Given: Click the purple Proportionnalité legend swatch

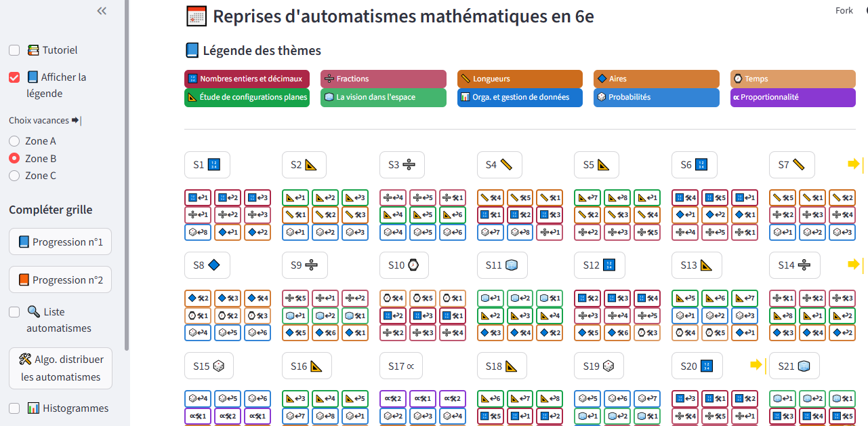Looking at the screenshot, I should click(x=792, y=98).
